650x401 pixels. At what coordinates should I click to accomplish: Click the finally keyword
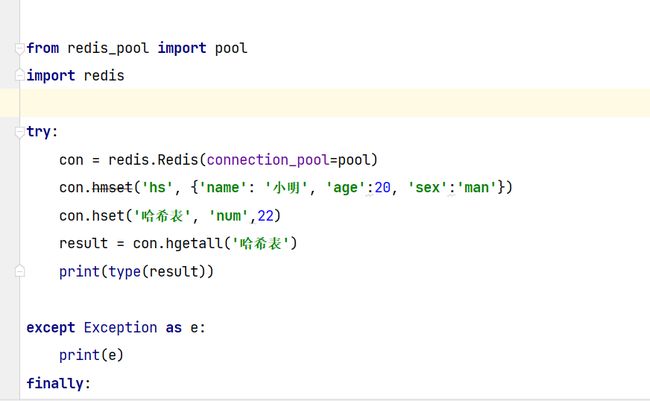pyautogui.click(x=55, y=383)
